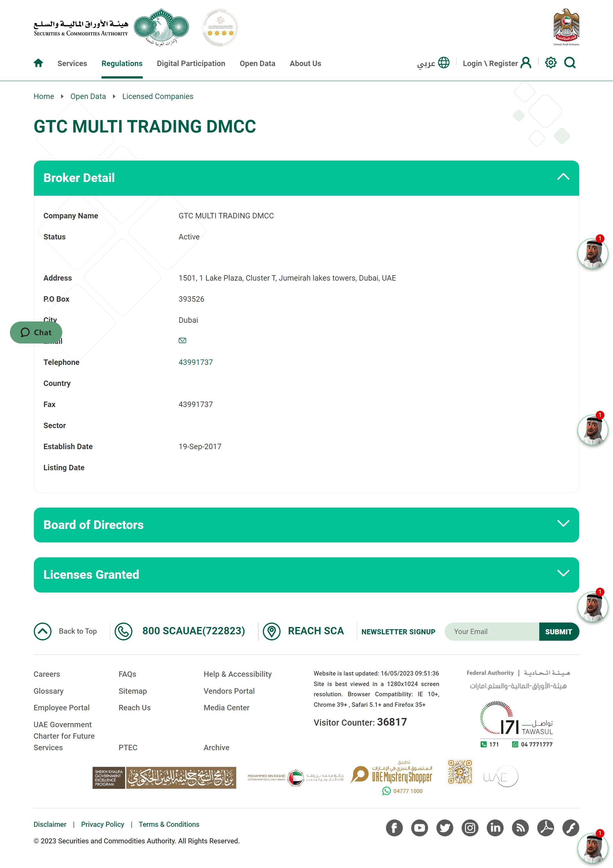Click the Flash player icon
The width and height of the screenshot is (613, 868).
pyautogui.click(x=571, y=828)
